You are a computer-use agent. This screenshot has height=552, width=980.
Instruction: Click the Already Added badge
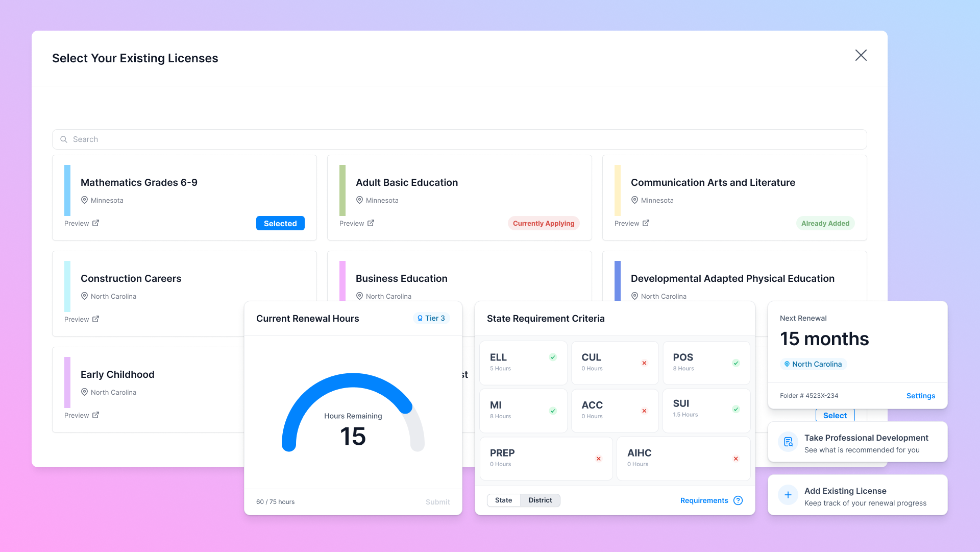(825, 223)
